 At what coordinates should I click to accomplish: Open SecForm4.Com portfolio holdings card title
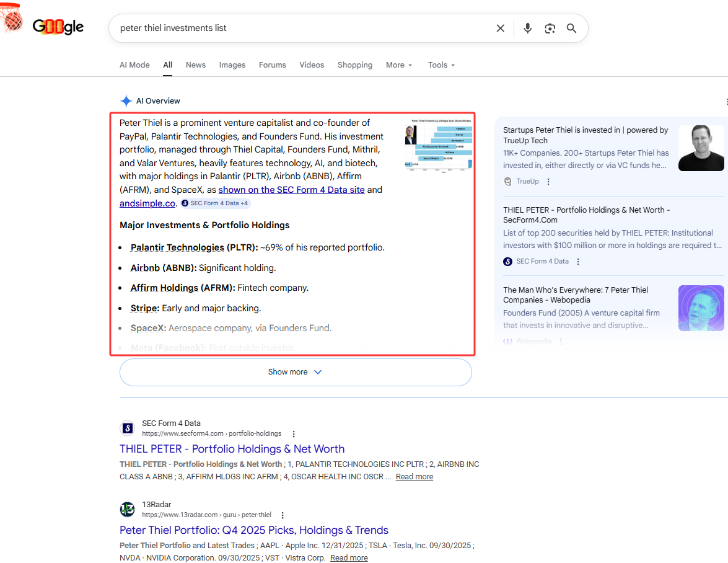coord(586,215)
